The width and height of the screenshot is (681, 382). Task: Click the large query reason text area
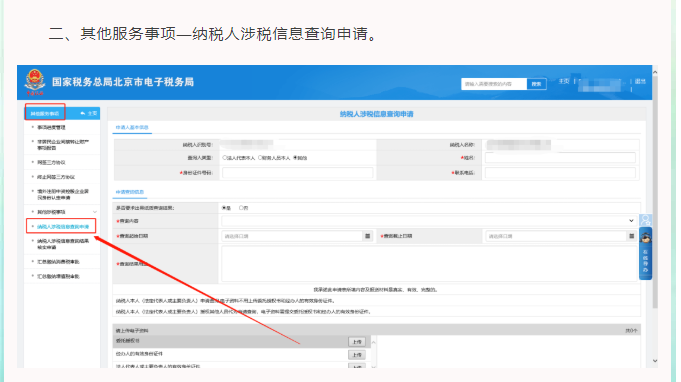pos(429,263)
